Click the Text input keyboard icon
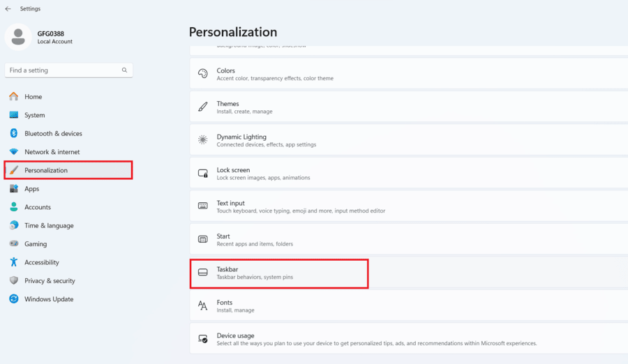 (x=203, y=206)
